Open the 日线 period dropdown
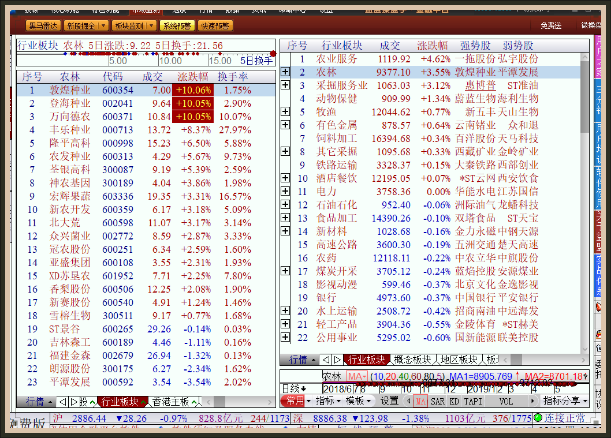 point(294,389)
